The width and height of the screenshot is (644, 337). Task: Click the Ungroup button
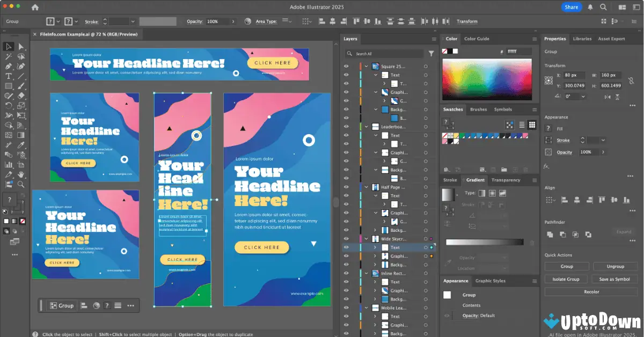615,266
